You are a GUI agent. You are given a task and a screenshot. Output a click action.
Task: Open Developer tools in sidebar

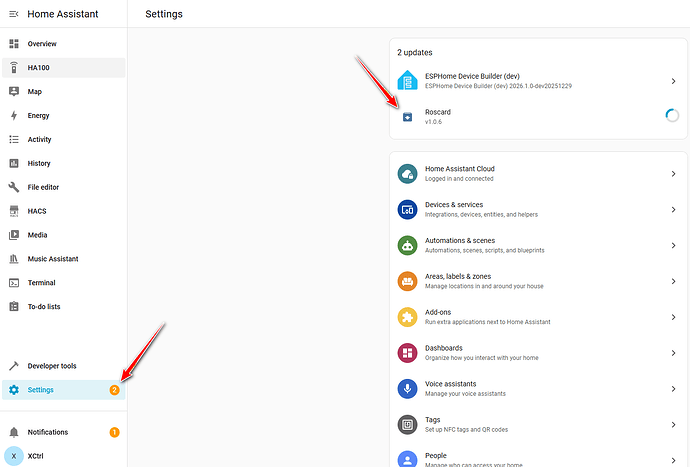[x=51, y=366]
